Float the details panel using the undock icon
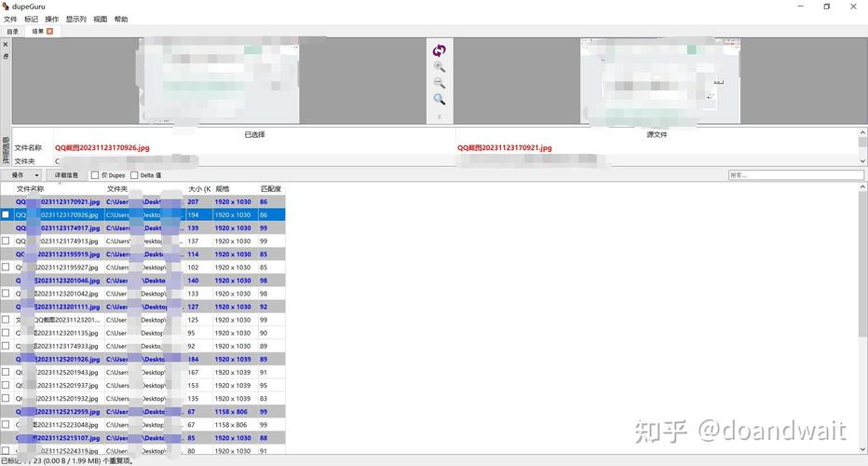Image resolution: width=868 pixels, height=466 pixels. tap(6, 56)
